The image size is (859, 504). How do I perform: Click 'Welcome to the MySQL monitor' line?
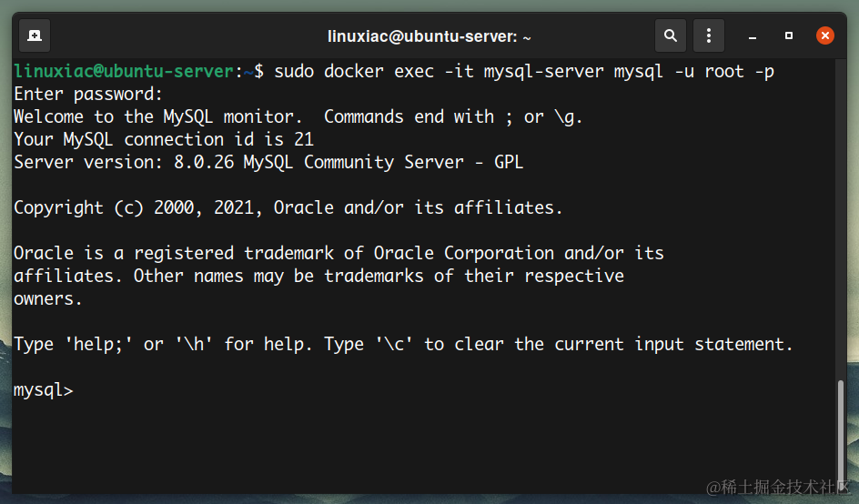click(x=298, y=116)
